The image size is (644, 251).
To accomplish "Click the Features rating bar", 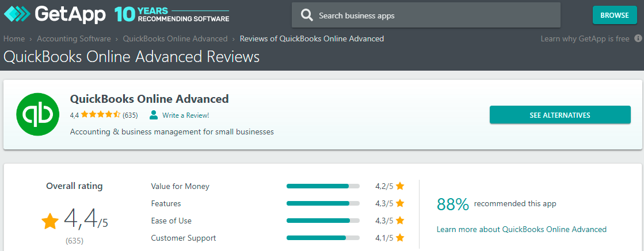I will click(x=323, y=203).
